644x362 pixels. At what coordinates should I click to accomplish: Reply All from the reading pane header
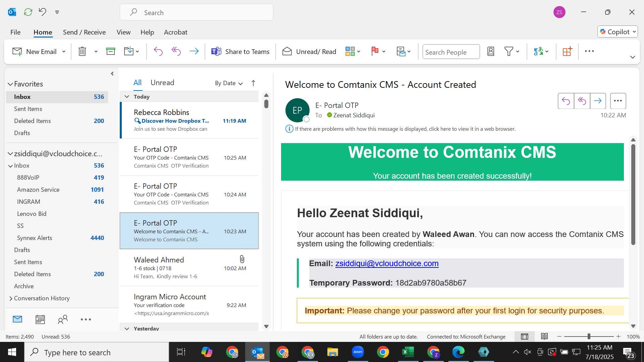582,101
